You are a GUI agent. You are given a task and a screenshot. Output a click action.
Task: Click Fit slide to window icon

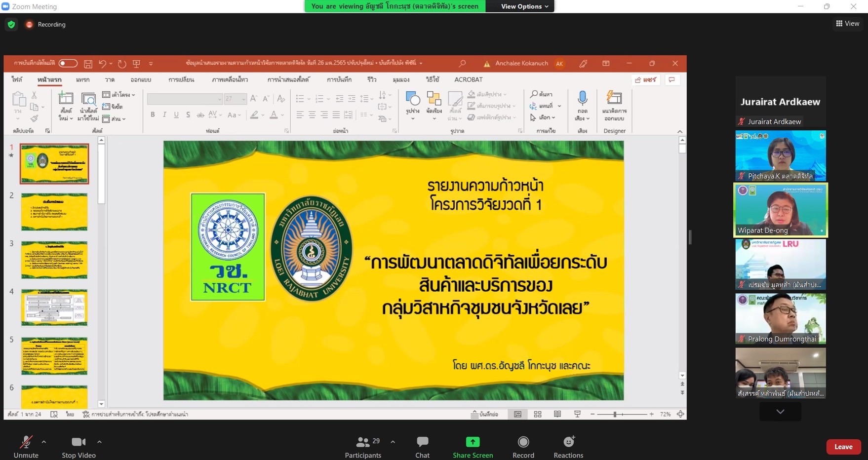680,414
